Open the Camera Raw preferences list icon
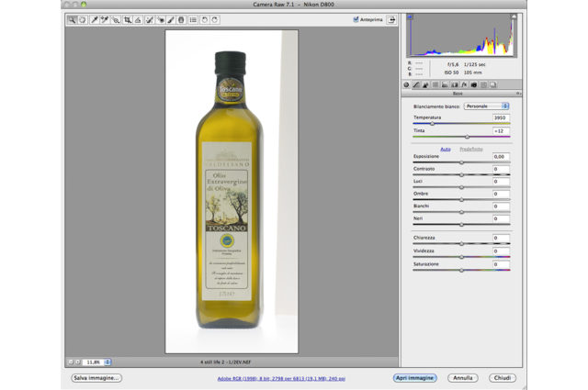This screenshot has height=390, width=588. pyautogui.click(x=193, y=20)
